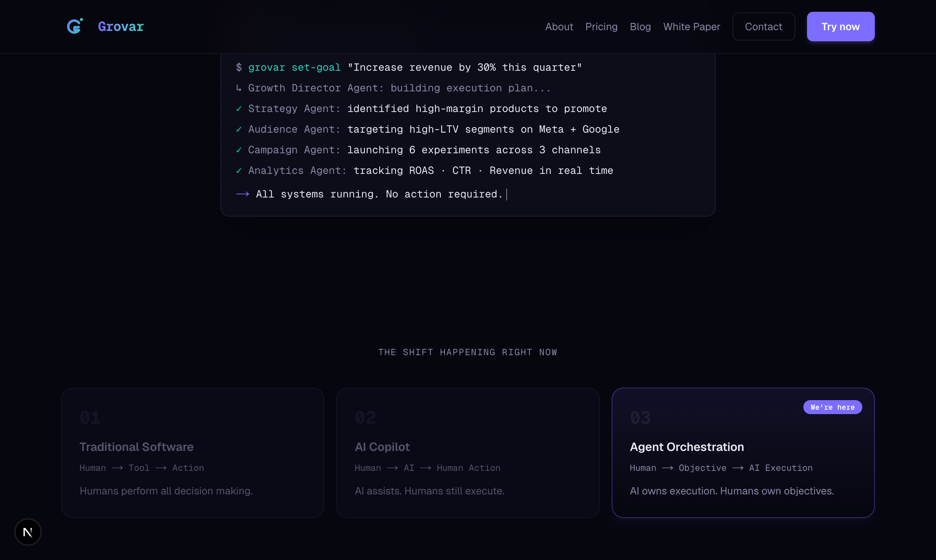Click the Audience Agent green checkmark
Screen dimensions: 936x560
[x=238, y=129]
